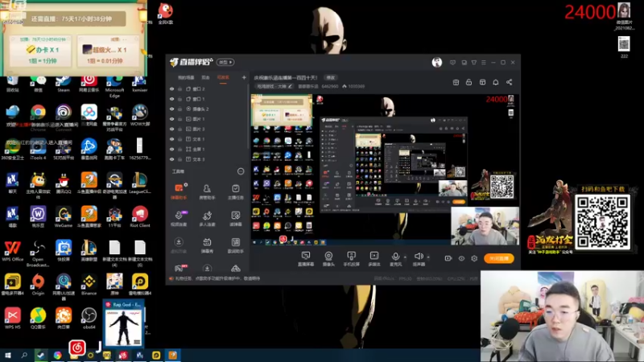Click the Chrome icon in the taskbar
This screenshot has width=644, height=362.
coord(57,355)
